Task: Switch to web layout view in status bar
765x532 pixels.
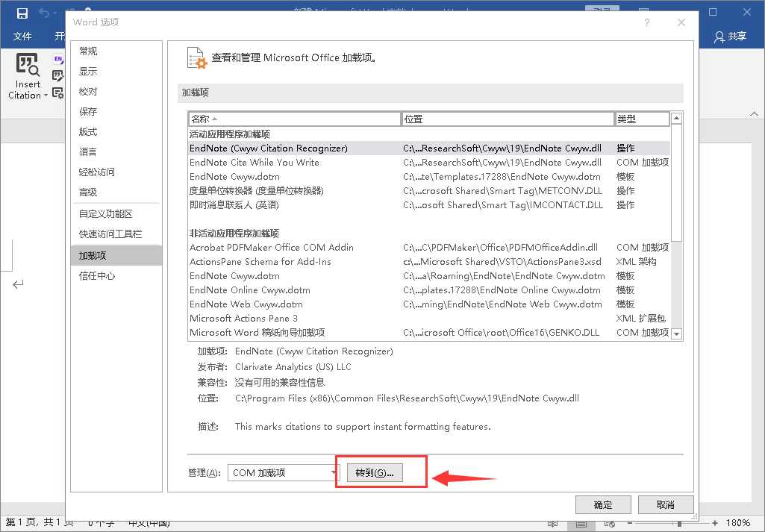Action: click(609, 523)
